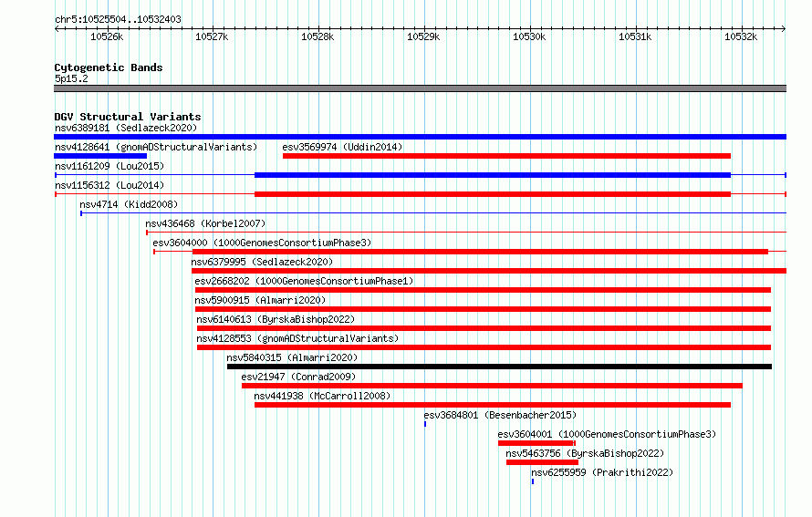Click the nsv6389181 (Sedlazeck2020) variant label
Screen dimensions: 812x517
point(126,128)
